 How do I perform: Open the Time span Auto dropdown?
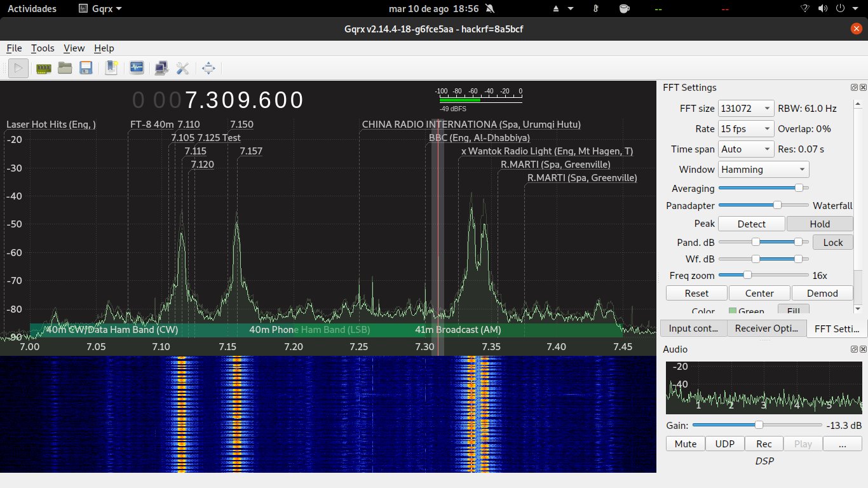[x=746, y=149]
